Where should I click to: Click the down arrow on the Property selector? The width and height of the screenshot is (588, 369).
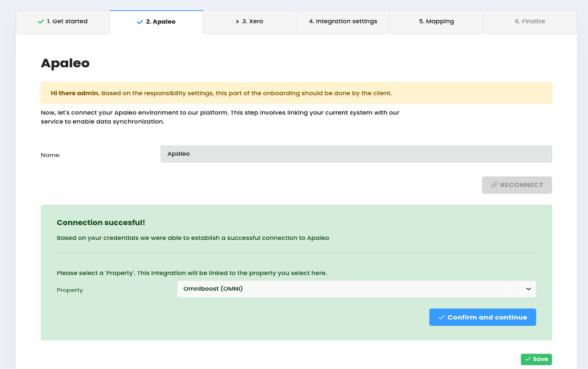pos(528,289)
